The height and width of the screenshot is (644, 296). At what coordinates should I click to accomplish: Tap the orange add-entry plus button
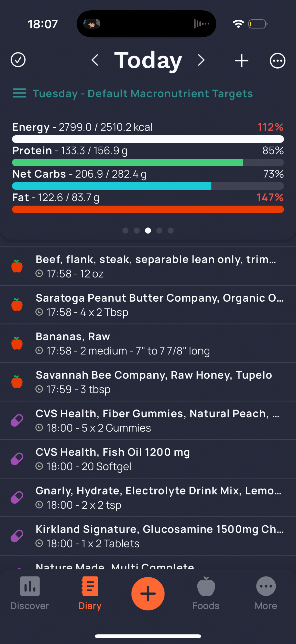pyautogui.click(x=148, y=593)
